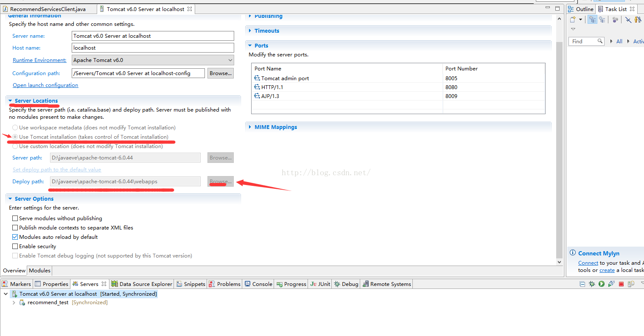
Task: Click the Runtime Environment link
Action: pyautogui.click(x=39, y=60)
